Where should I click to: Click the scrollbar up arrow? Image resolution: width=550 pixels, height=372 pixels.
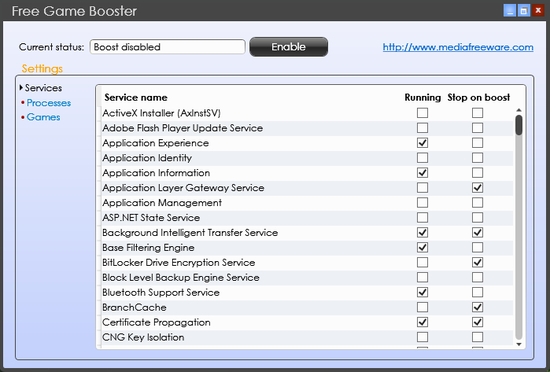(519, 110)
